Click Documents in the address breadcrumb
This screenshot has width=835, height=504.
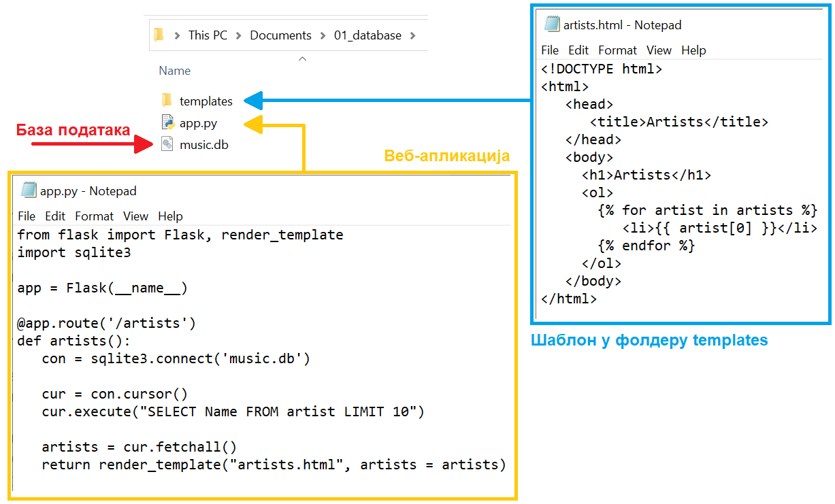pyautogui.click(x=280, y=35)
